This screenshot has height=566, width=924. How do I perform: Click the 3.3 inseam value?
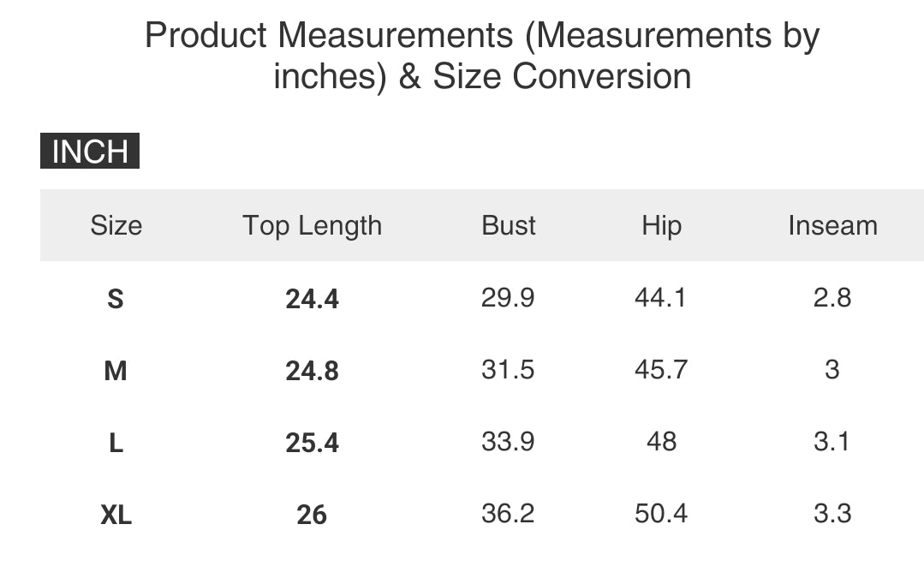[x=832, y=514]
